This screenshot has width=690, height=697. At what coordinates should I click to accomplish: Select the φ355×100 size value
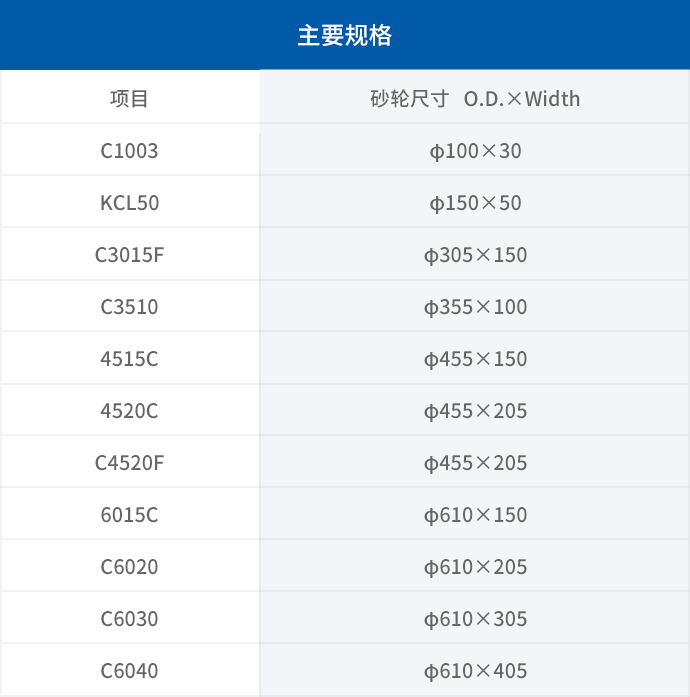tap(475, 308)
